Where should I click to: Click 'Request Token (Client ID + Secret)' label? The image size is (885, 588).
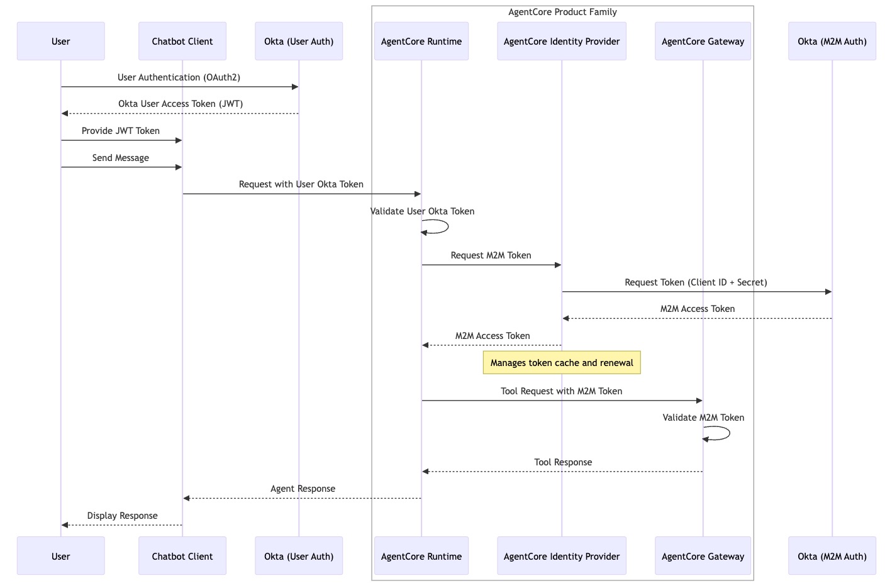tap(696, 282)
